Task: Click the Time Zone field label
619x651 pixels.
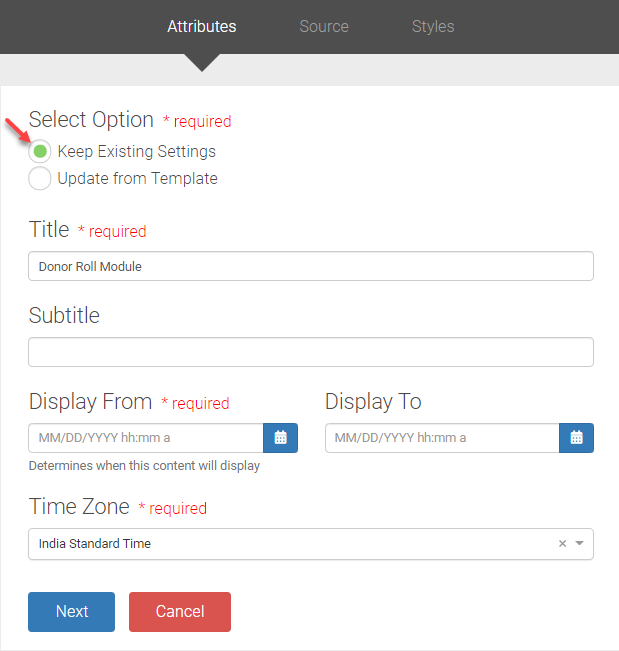Action: [79, 506]
